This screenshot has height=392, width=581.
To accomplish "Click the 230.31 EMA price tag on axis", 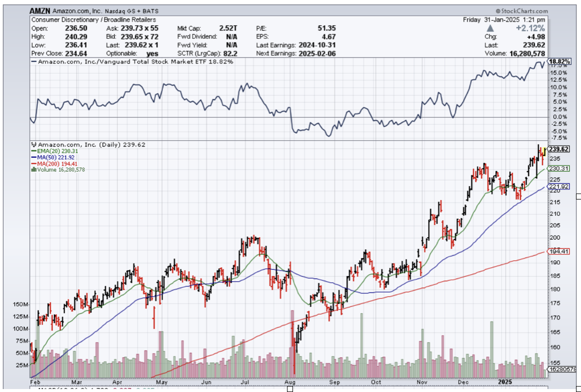I will (x=559, y=169).
